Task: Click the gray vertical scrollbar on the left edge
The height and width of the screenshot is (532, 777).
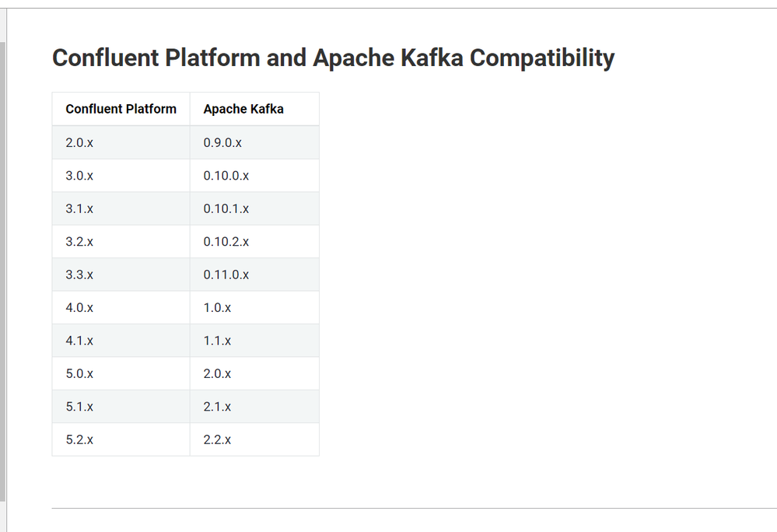Action: [2, 272]
